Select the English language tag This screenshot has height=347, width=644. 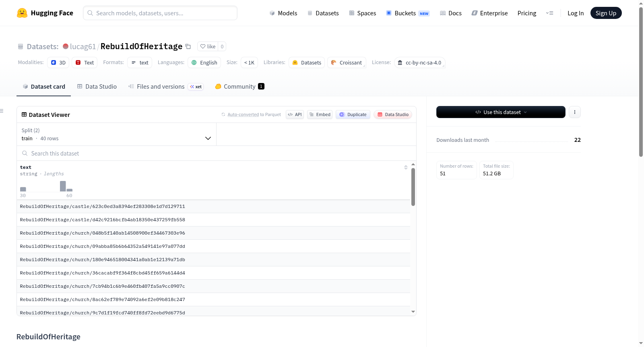click(204, 62)
